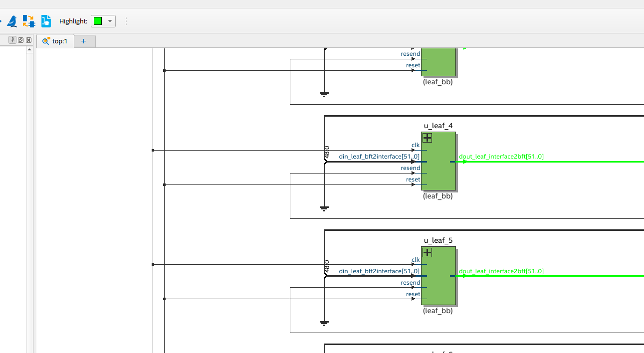
Task: Click the vertical scrollbar on the left
Action: [x=31, y=199]
